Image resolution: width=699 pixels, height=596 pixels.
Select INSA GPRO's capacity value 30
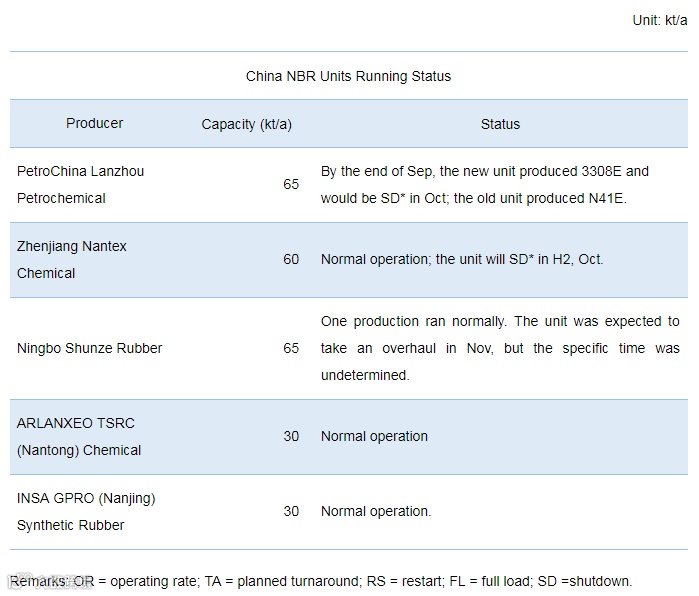pos(291,512)
